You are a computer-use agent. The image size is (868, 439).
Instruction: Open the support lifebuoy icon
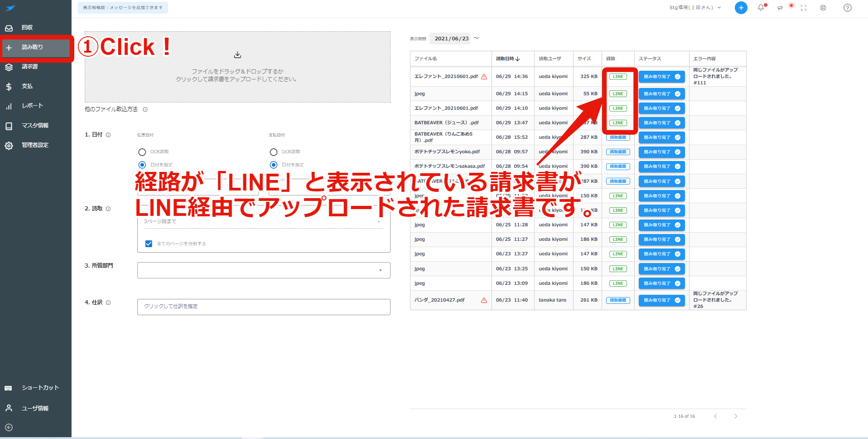pos(823,8)
